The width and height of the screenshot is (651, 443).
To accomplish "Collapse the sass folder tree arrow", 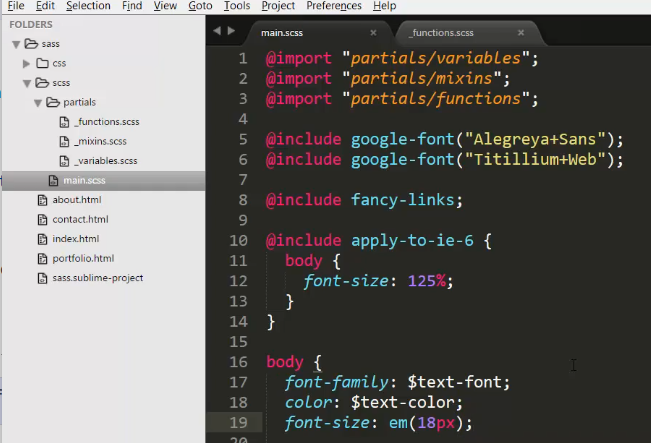I will click(x=16, y=44).
